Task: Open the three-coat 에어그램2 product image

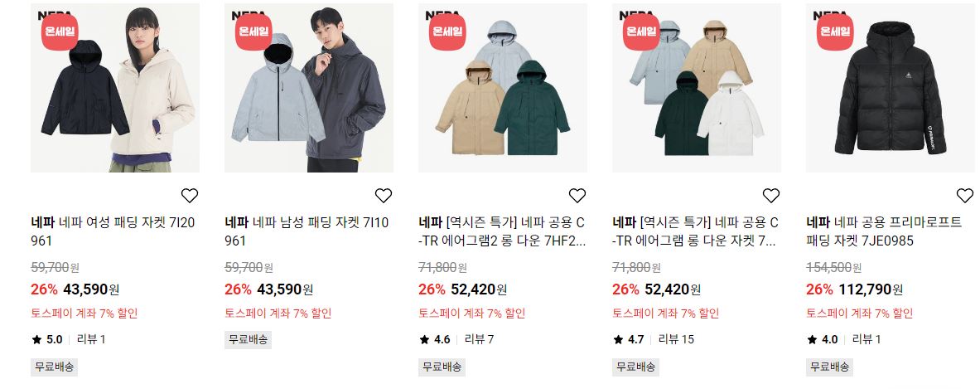Action: pyautogui.click(x=503, y=88)
